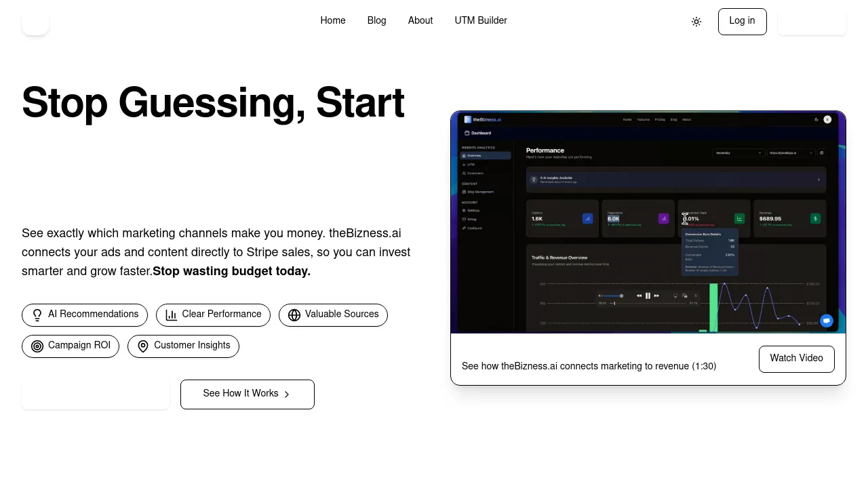The width and height of the screenshot is (868, 488).
Task: Open the About page
Action: (420, 21)
